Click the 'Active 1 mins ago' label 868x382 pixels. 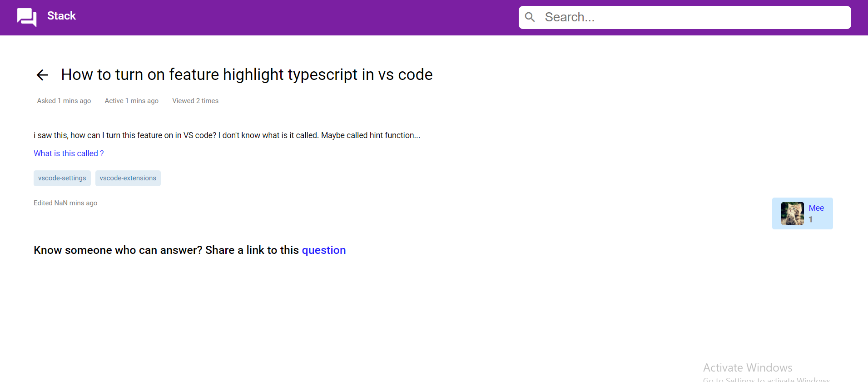pyautogui.click(x=131, y=101)
